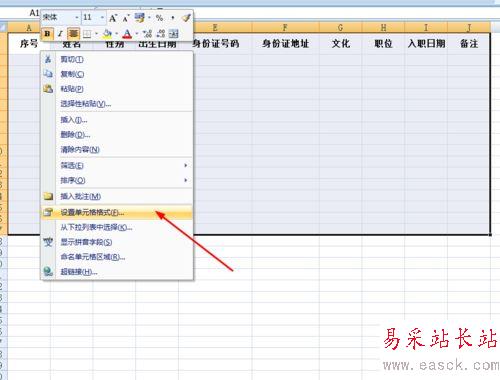Apply the yellow fill color bucket
Viewport: 500px width, 380px height.
tap(107, 34)
